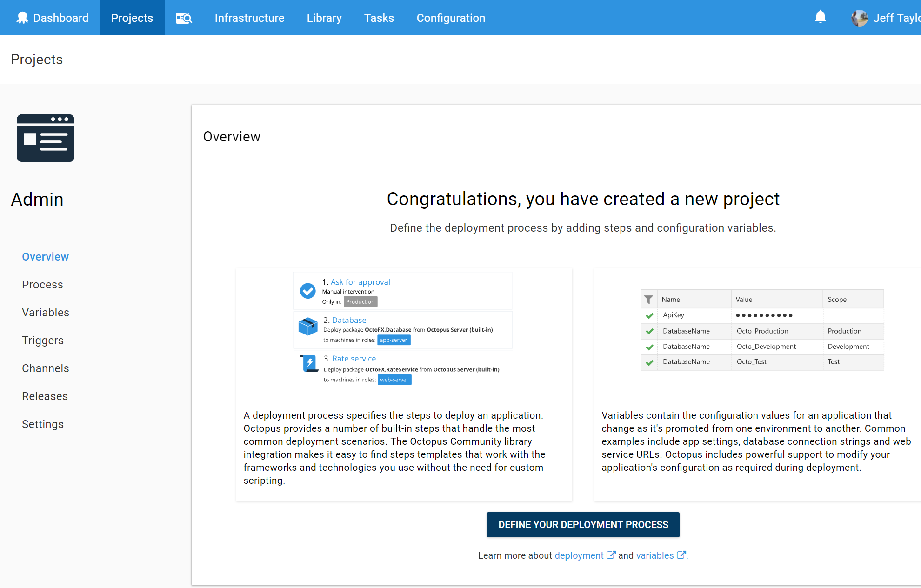Viewport: 921px width, 588px height.
Task: Click the external link icon after deployment
Action: [x=611, y=555]
